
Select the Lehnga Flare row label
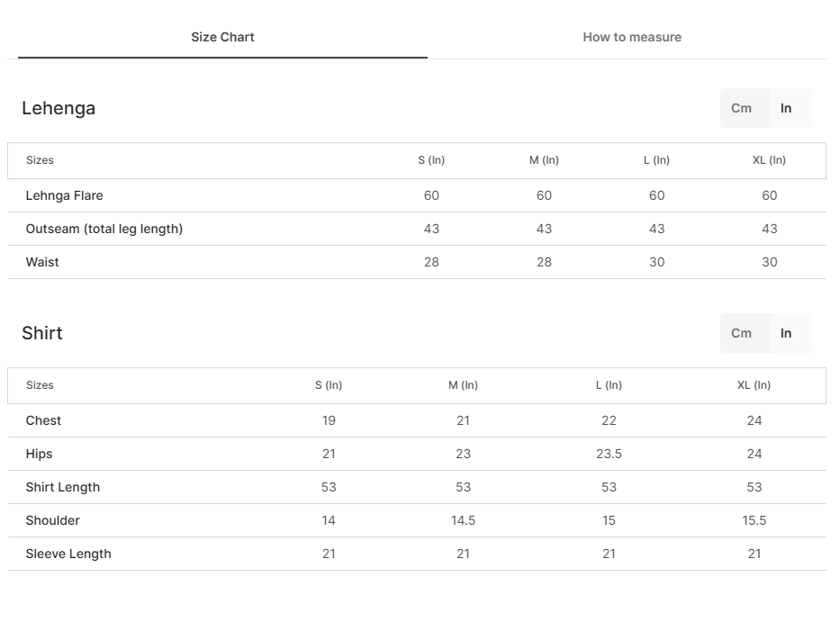point(64,195)
